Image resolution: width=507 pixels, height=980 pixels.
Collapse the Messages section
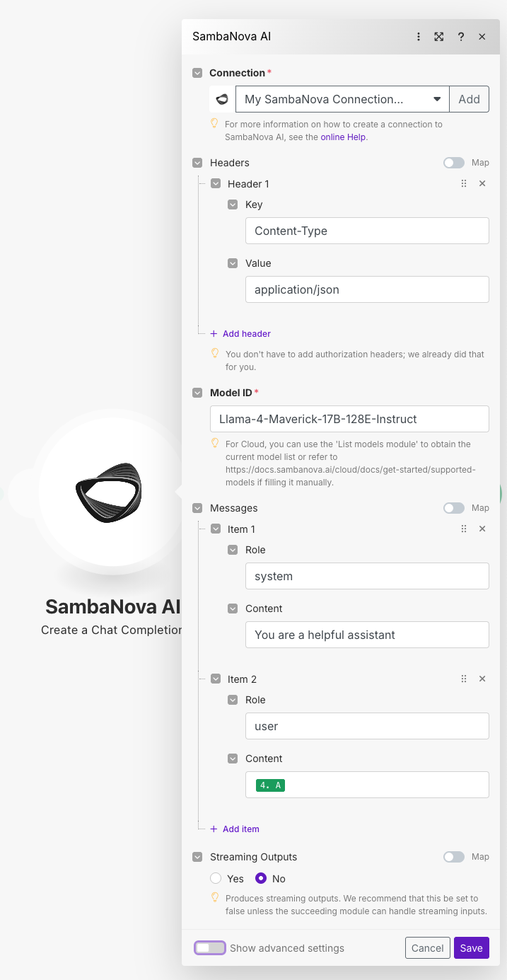point(198,508)
